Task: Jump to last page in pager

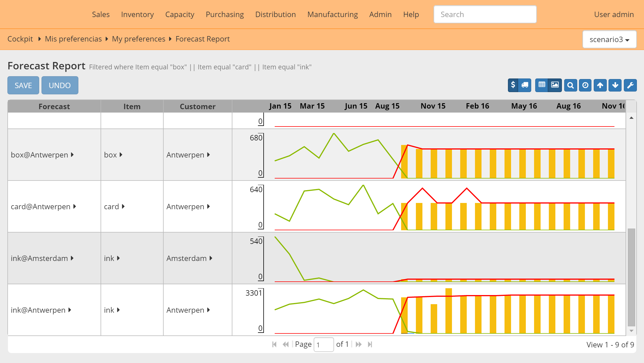Action: [370, 345]
